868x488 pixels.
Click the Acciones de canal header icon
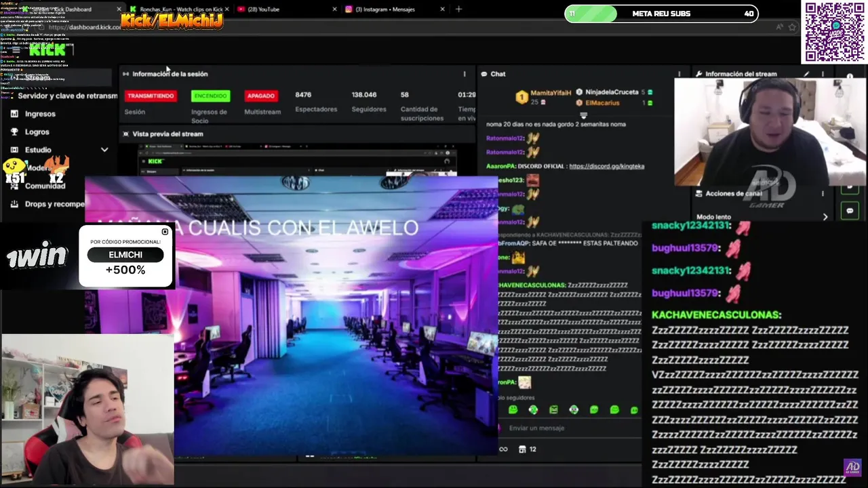(x=698, y=194)
